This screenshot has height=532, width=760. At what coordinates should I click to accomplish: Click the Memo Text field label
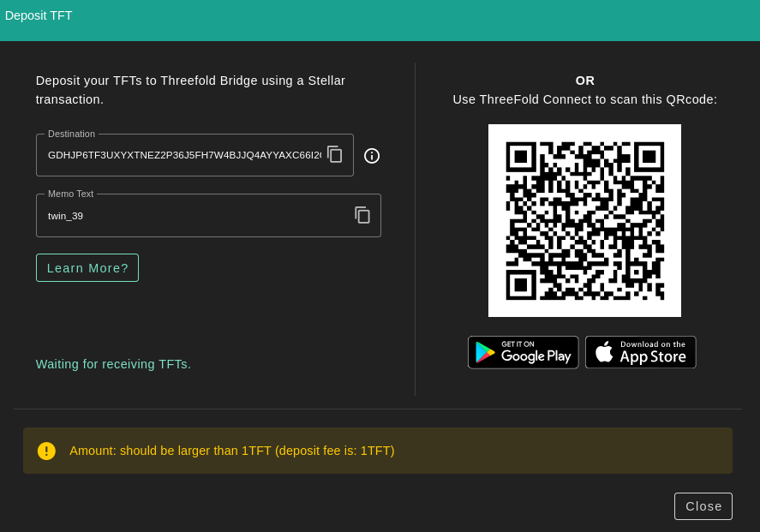[70, 194]
